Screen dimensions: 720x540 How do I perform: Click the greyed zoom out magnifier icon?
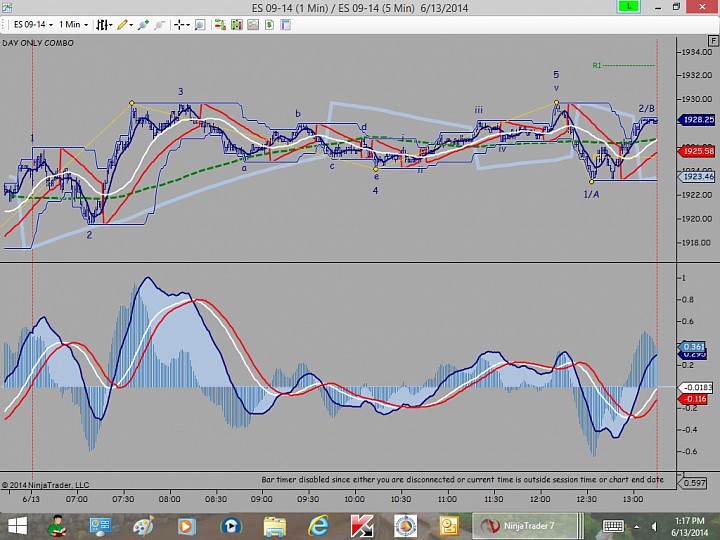[159, 25]
